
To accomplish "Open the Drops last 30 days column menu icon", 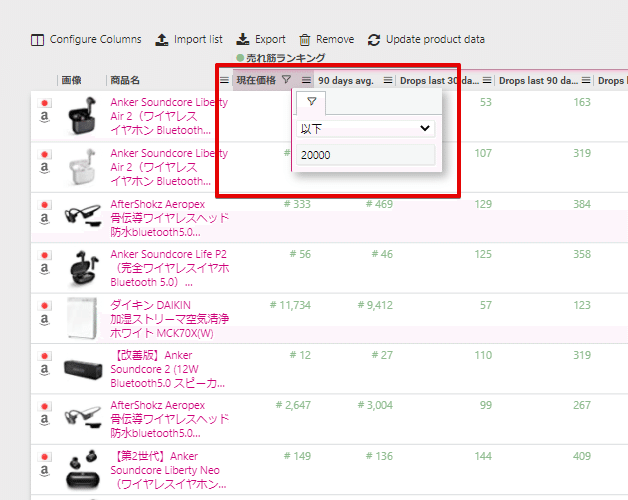I will 487,81.
